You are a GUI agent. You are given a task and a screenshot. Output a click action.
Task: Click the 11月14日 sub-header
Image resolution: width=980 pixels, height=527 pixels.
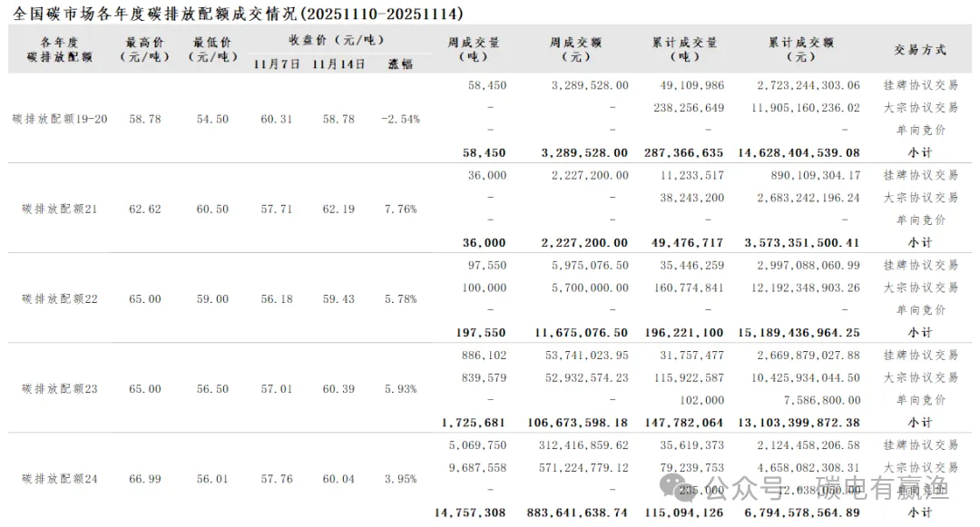[338, 64]
